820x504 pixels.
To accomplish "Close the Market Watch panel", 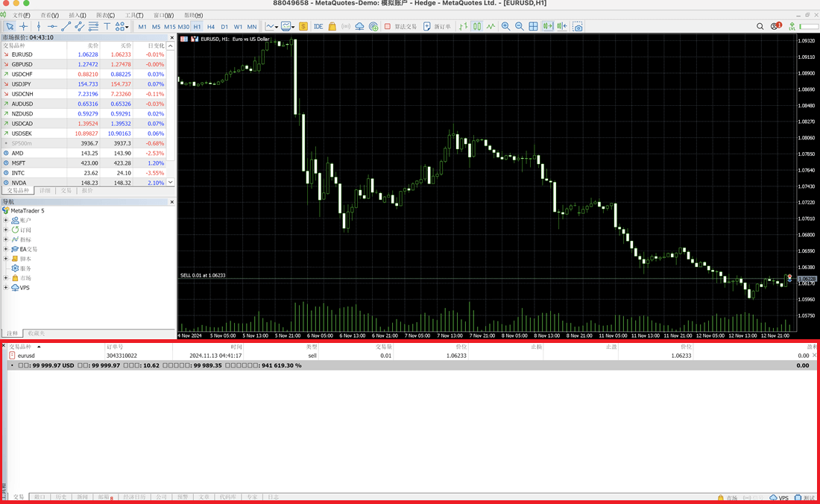I will tap(172, 37).
